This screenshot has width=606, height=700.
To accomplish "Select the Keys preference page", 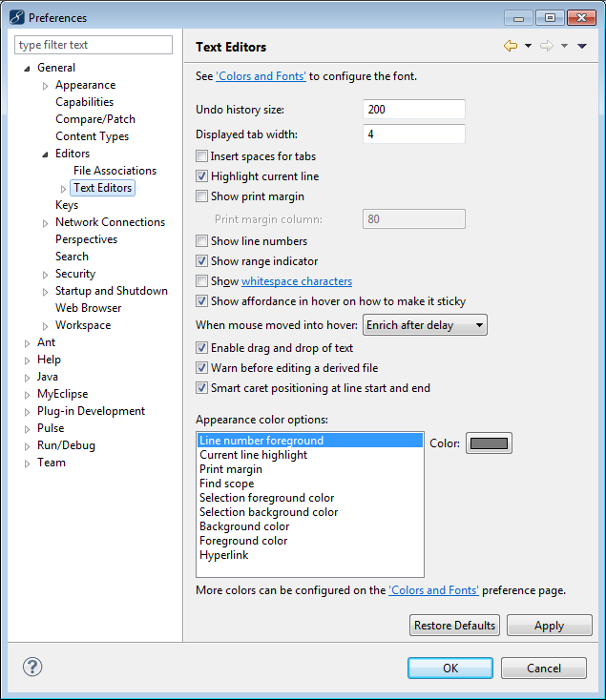I will tap(67, 205).
